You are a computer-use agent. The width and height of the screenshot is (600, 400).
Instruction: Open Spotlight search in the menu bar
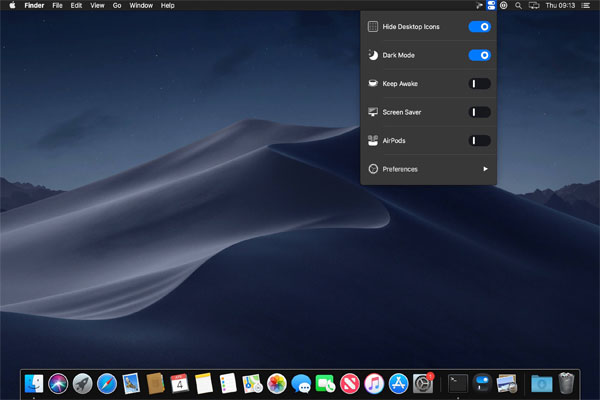coord(517,5)
